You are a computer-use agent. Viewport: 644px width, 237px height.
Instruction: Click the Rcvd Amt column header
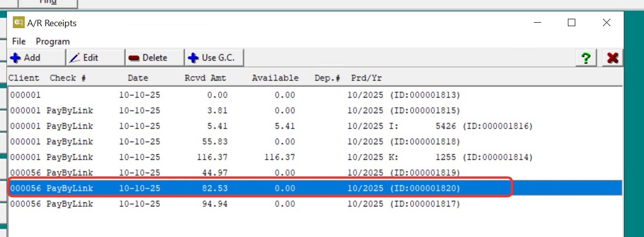point(205,78)
